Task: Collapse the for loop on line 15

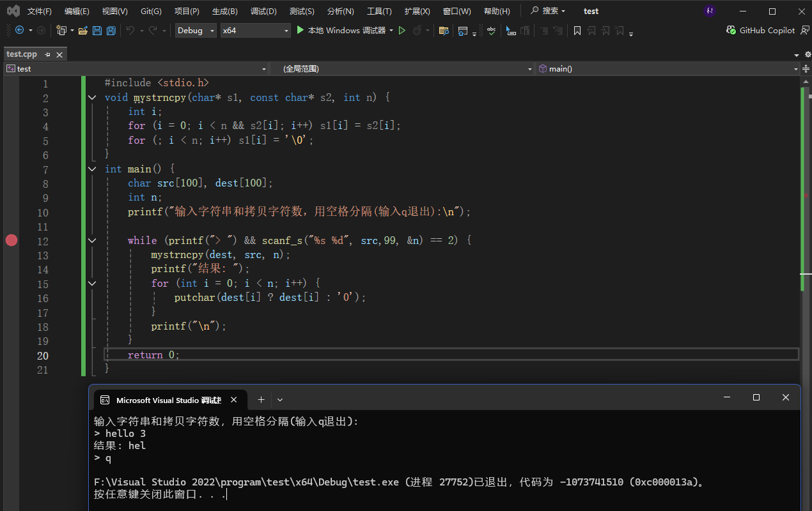Action: (92, 283)
